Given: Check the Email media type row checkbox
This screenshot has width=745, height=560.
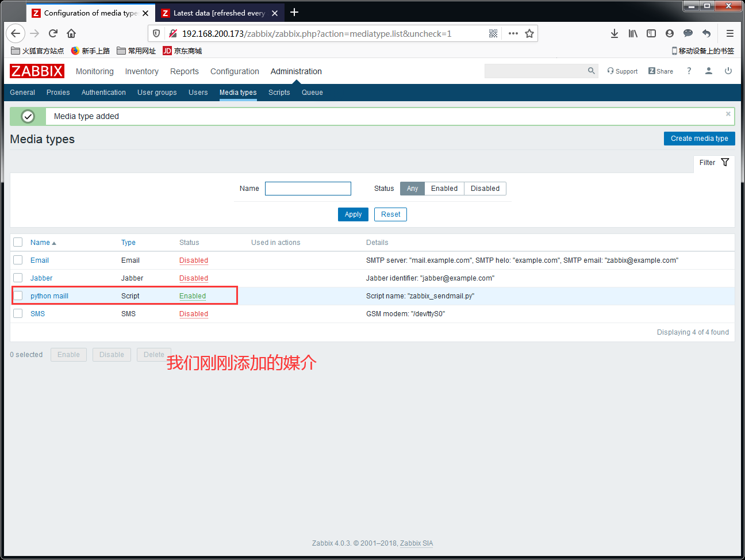Looking at the screenshot, I should 18,260.
